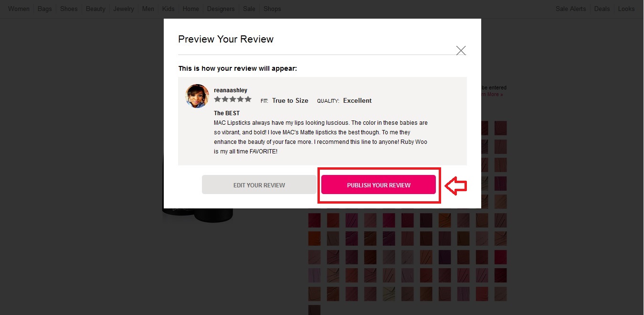644x315 pixels.
Task: Open Sale Alerts link
Action: [571, 9]
